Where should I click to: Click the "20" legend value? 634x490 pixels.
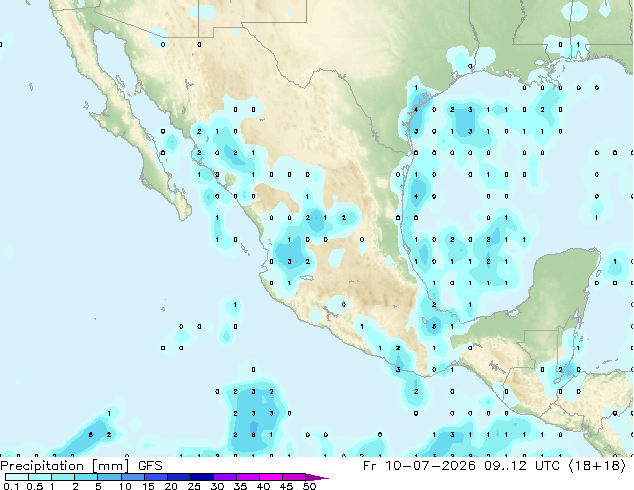click(171, 486)
